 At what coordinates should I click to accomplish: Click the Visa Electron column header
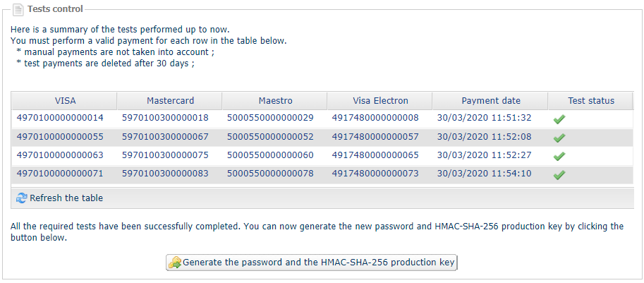pyautogui.click(x=380, y=101)
